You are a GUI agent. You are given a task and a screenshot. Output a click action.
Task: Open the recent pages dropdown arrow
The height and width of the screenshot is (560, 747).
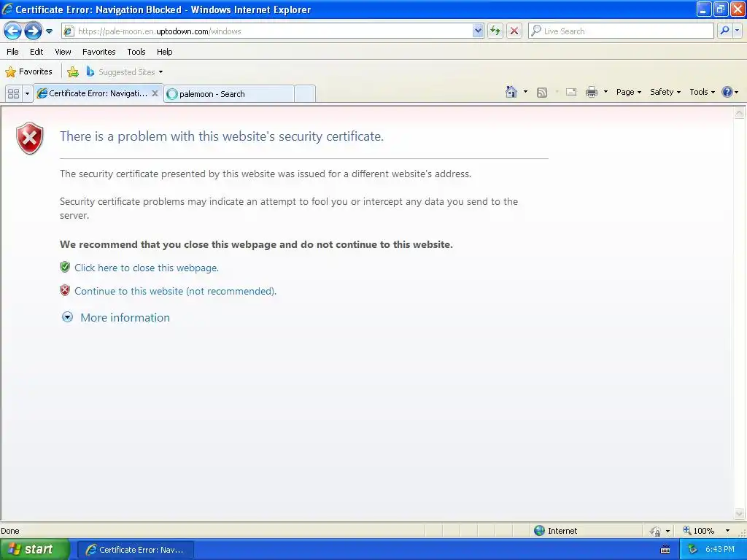[49, 31]
